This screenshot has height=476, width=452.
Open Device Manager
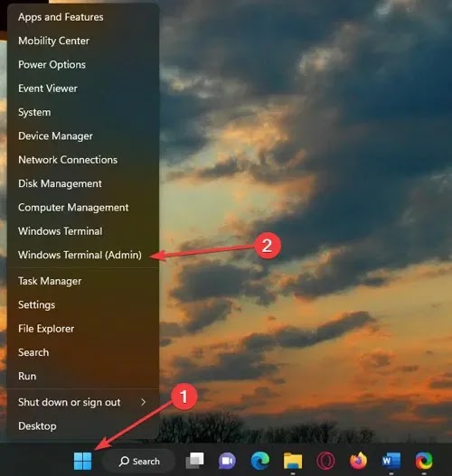82,135
